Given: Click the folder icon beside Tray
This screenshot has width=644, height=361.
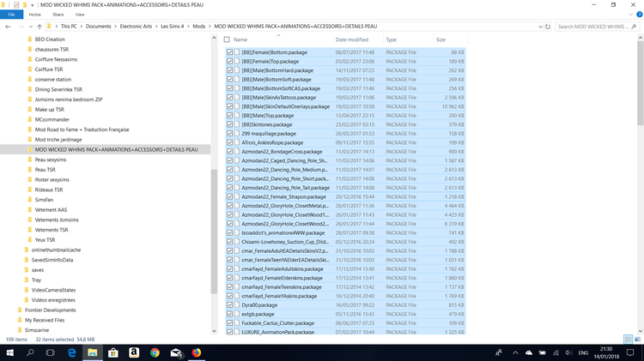Looking at the screenshot, I should pyautogui.click(x=27, y=280).
